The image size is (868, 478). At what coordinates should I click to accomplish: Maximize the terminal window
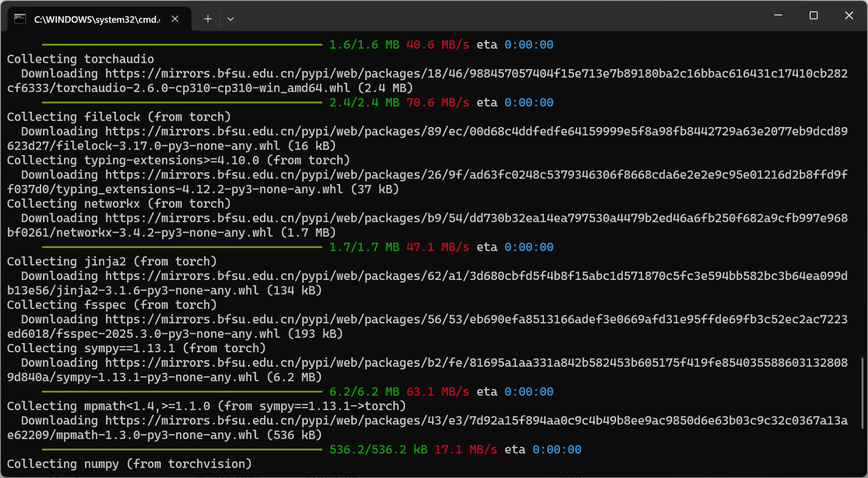pyautogui.click(x=813, y=15)
